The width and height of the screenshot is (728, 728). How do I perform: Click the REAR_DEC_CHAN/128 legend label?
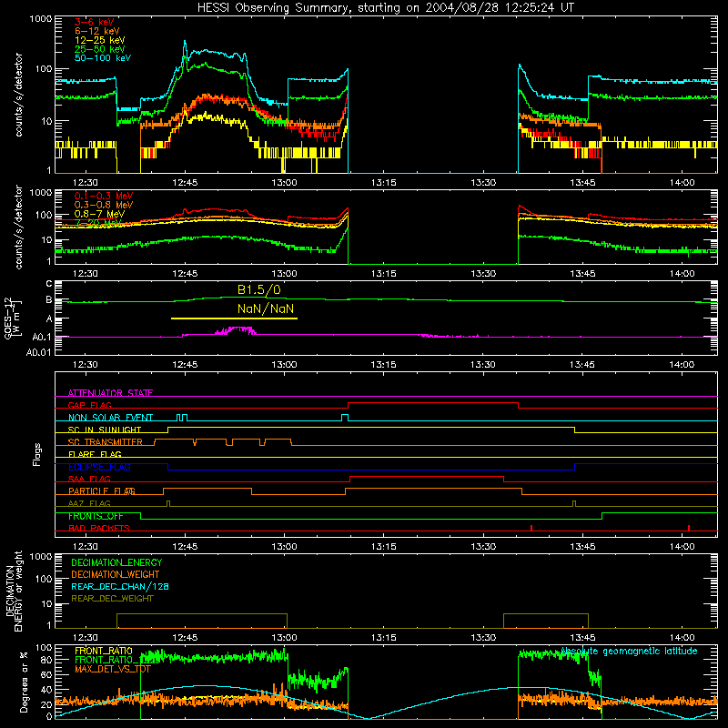pyautogui.click(x=120, y=586)
